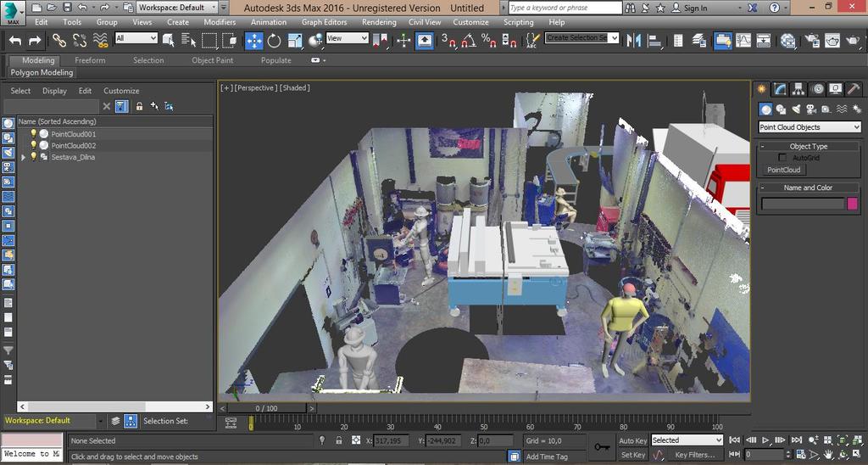868x465 pixels.
Task: Choose the Rectangular Selection Region tool
Action: coord(209,41)
